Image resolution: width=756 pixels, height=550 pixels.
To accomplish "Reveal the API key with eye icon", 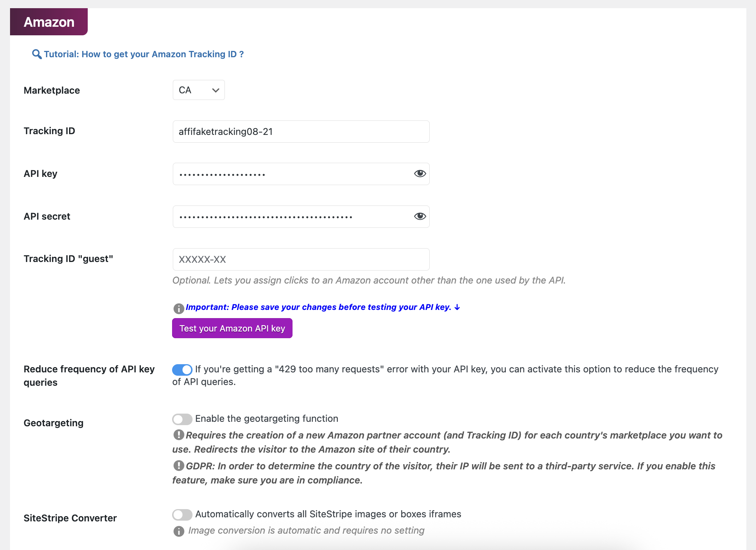I will coord(420,174).
